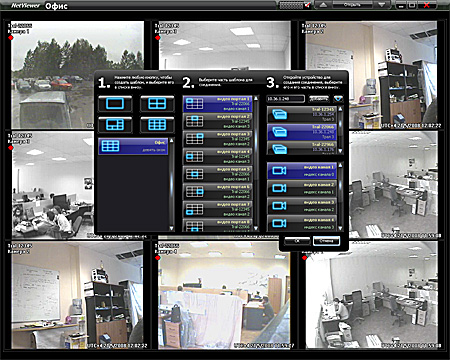This screenshot has height=360, width=450.
Task: Click red recording dot on ceiling lights feed
Action: 158,38
